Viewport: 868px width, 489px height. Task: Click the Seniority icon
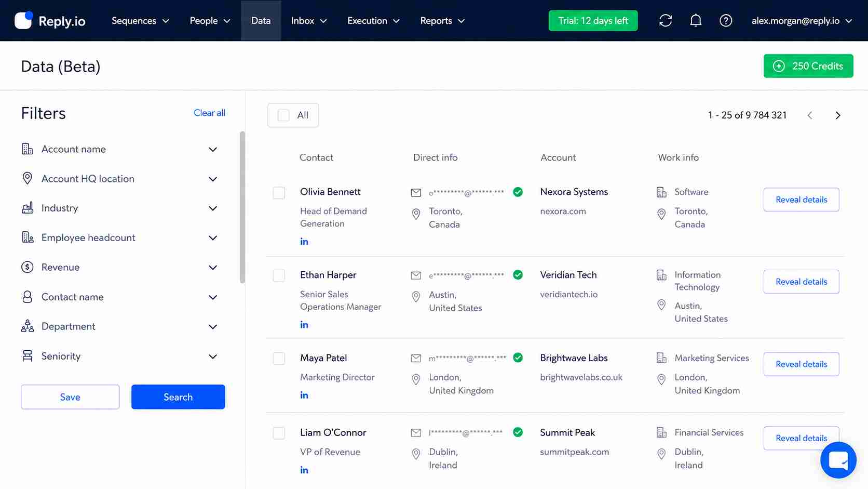[x=28, y=356]
